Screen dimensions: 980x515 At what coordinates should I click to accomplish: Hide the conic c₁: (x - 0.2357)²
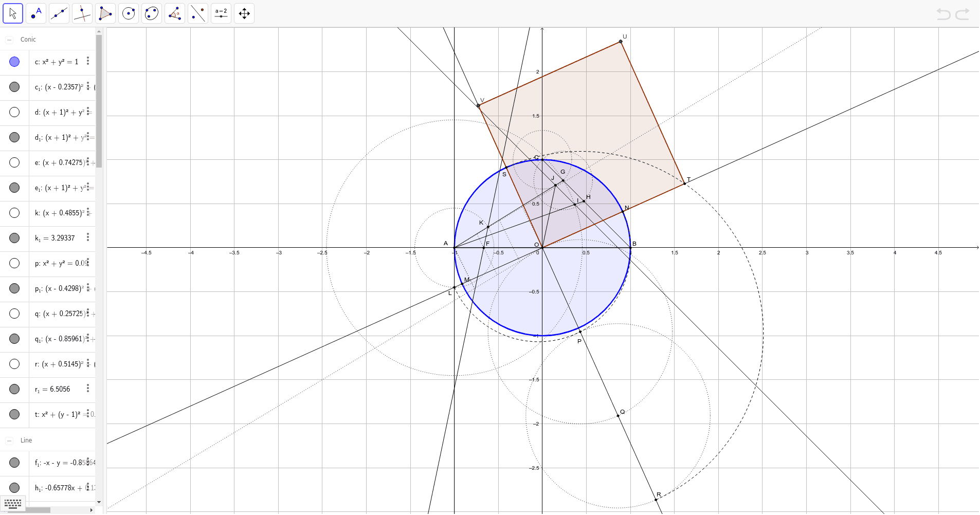14,87
